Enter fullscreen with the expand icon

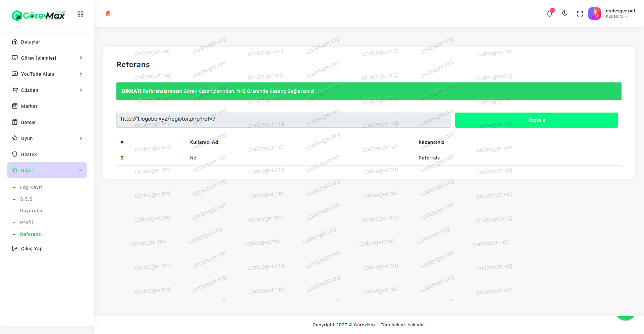(580, 14)
